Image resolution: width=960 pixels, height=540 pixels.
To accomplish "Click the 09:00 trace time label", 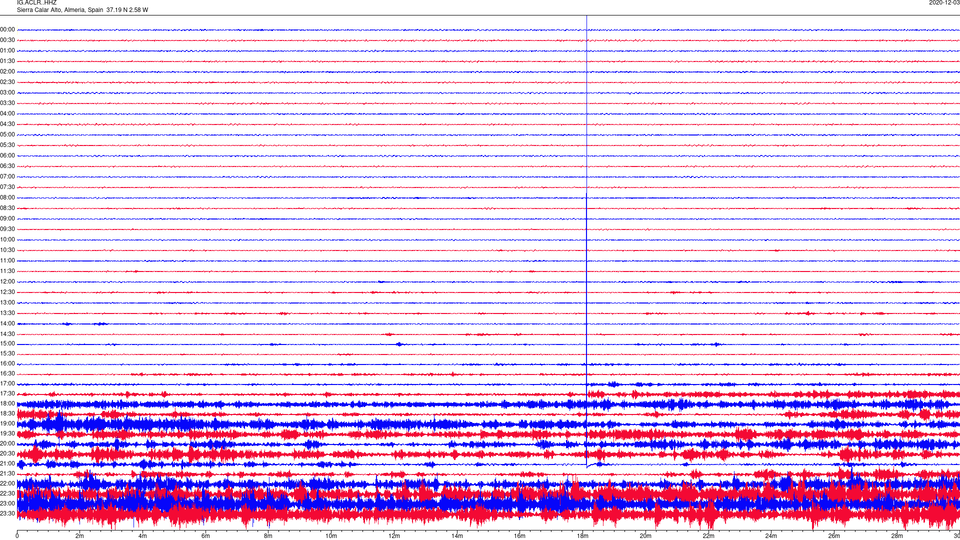I will [7, 219].
